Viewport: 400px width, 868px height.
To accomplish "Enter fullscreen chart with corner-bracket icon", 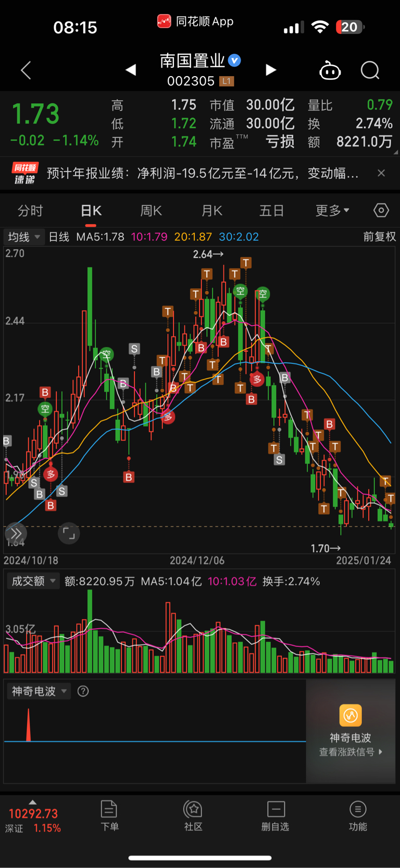I will point(69,533).
